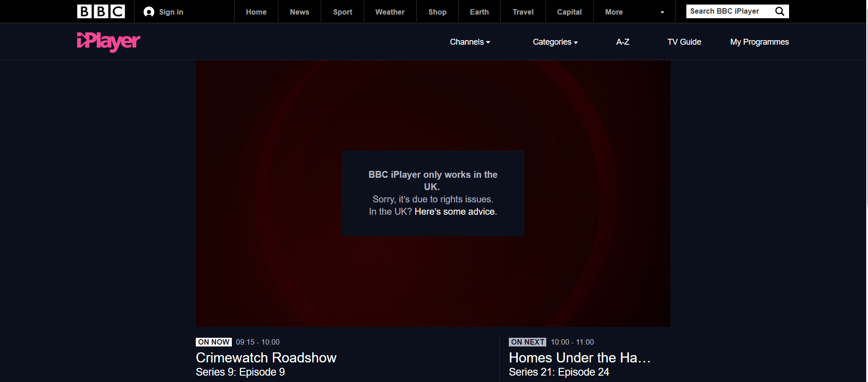Open the Weather section
Viewport: 868px width, 382px height.
(x=390, y=12)
